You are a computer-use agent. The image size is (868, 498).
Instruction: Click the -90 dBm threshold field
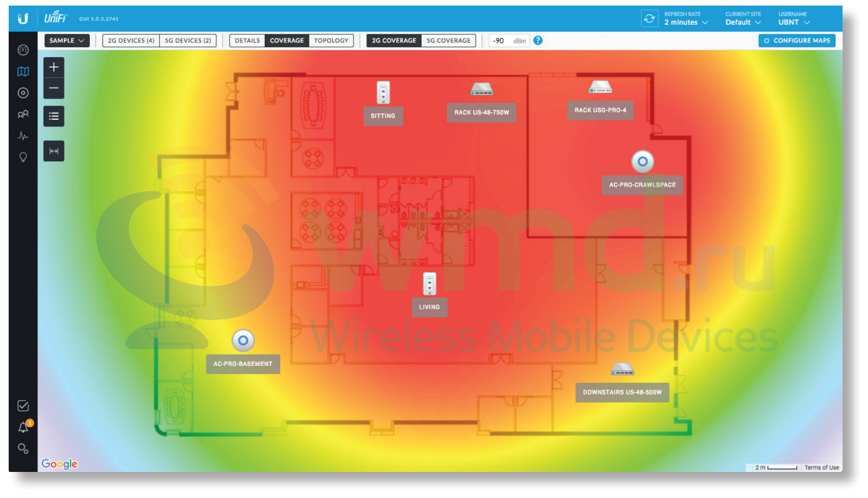click(510, 40)
